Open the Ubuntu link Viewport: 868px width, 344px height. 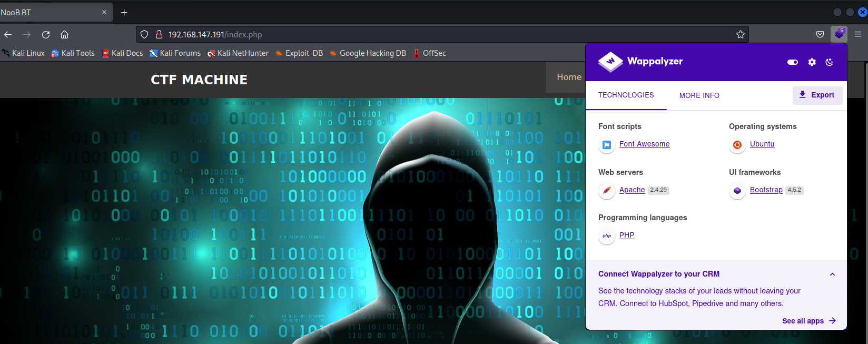(762, 144)
